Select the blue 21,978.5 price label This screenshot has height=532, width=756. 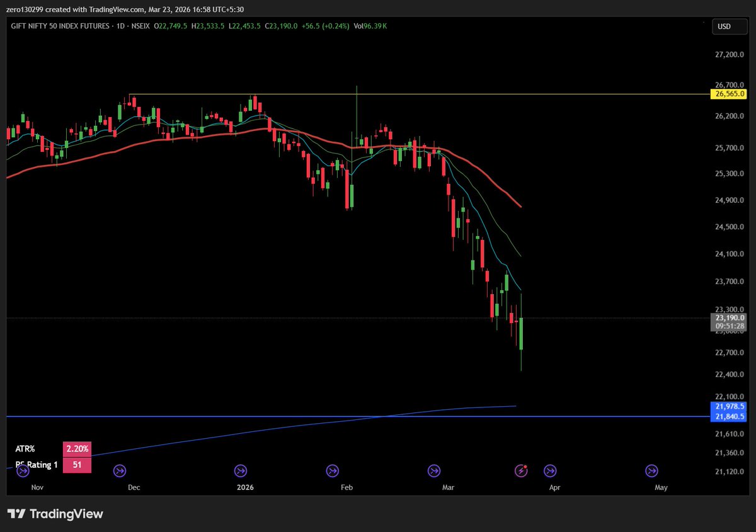pos(730,407)
